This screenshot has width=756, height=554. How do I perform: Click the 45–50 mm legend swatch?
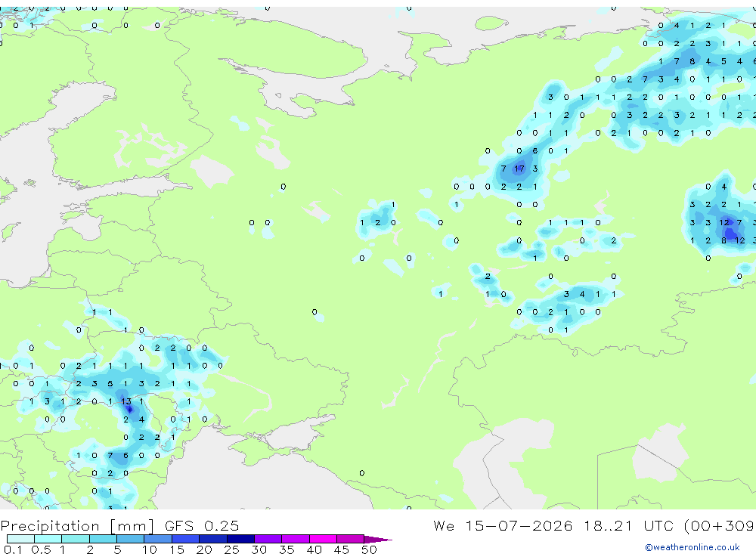point(351,539)
